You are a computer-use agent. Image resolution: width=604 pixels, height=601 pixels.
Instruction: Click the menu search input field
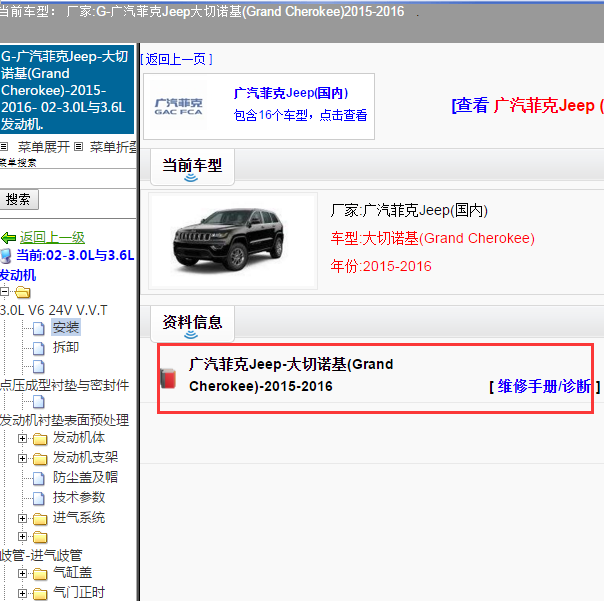[68, 179]
